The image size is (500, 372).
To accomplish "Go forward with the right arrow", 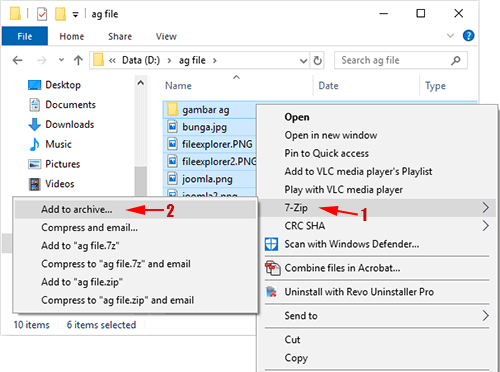I will click(42, 60).
